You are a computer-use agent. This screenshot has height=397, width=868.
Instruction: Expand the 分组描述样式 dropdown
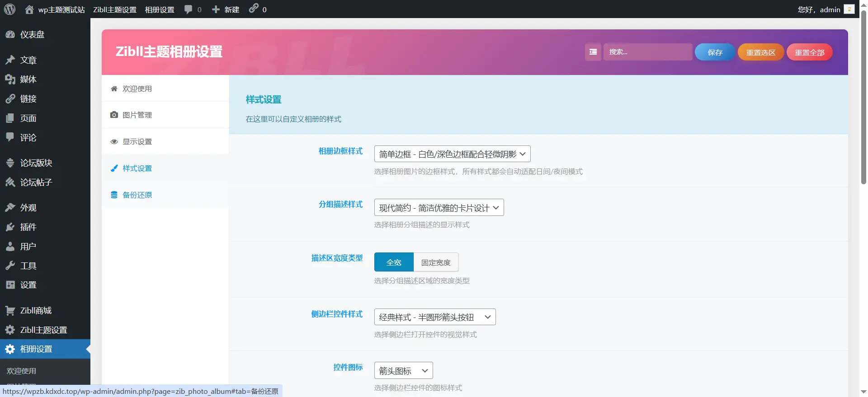click(439, 208)
